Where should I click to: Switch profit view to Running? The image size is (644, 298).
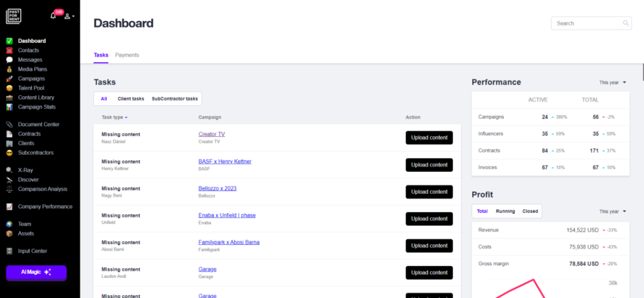pos(505,211)
